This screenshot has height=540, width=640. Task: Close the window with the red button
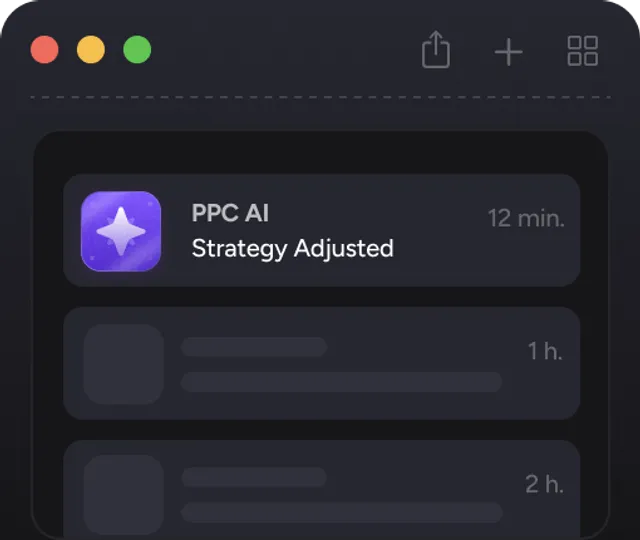click(x=45, y=50)
